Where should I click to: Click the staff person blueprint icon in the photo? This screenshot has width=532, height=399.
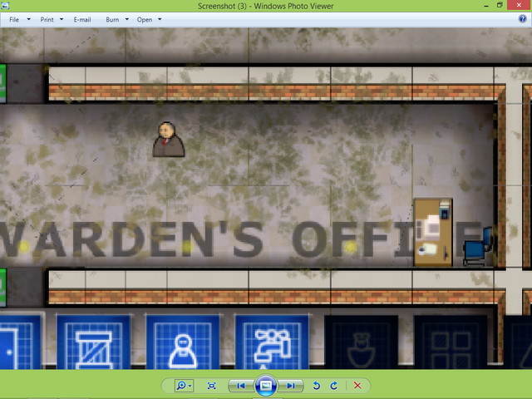[183, 342]
